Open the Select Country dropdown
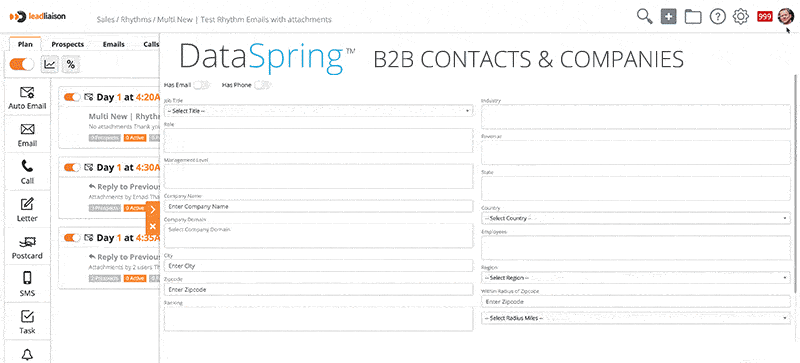800x363 pixels. click(636, 218)
